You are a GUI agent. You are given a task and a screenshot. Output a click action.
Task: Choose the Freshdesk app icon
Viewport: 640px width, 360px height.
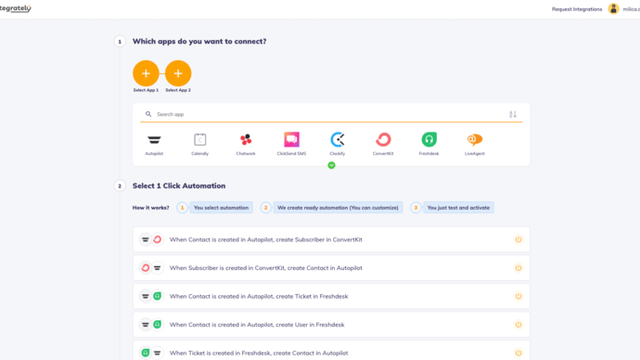tap(429, 140)
